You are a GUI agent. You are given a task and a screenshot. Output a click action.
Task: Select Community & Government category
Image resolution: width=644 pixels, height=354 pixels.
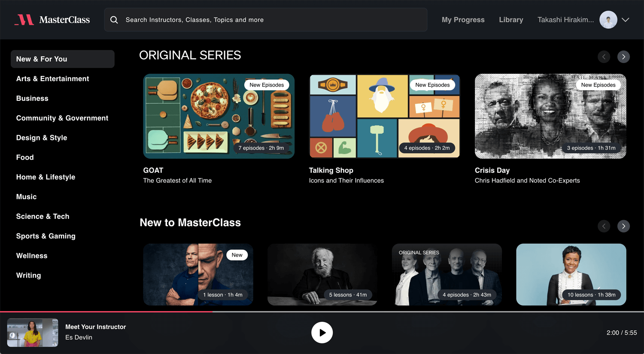click(63, 118)
